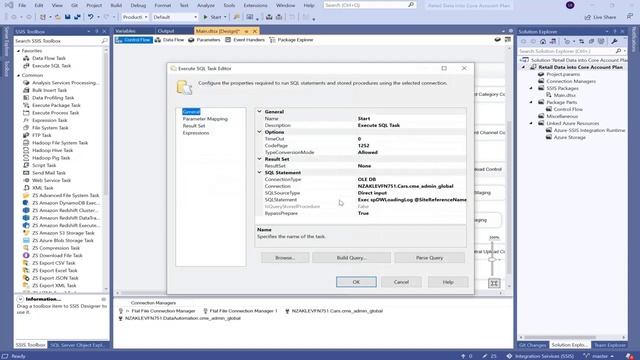Select Data Flow Task in SSIS Toolbox
640x360 pixels.
point(49,58)
